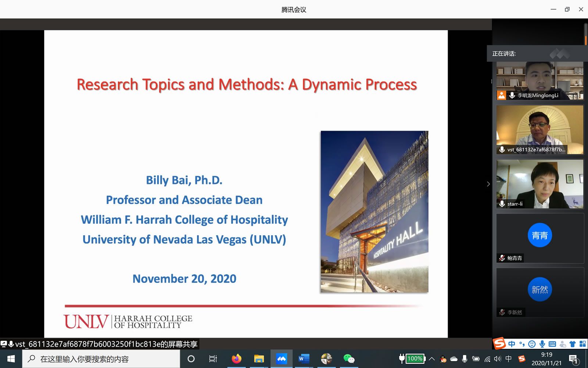Open the Sogou toolbox grid icon
Image resolution: width=588 pixels, height=368 pixels.
tap(582, 344)
